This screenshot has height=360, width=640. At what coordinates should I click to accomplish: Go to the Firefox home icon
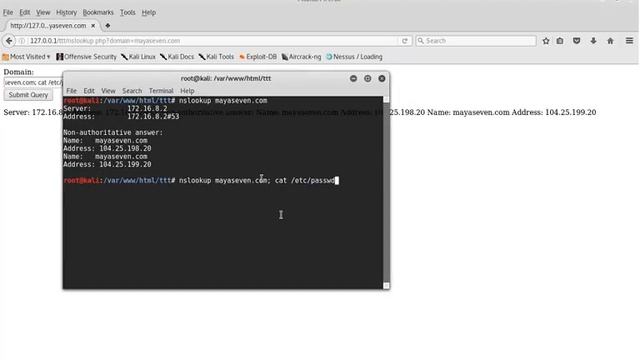610,41
